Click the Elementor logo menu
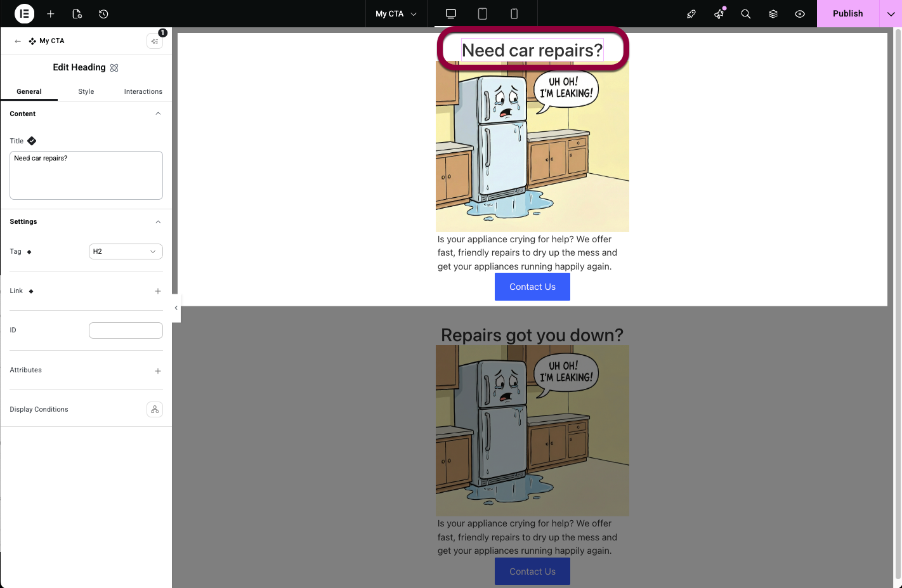902x588 pixels. tap(24, 13)
